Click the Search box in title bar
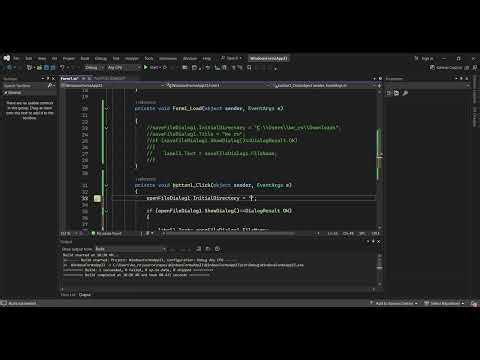480x360 pixels. click(x=231, y=58)
